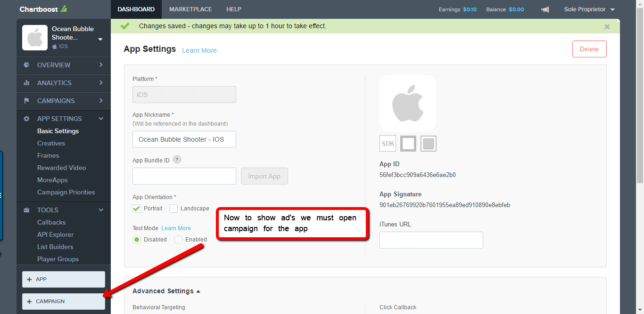Click the Overview sidebar item label
Viewport: 644px width, 314px height.
tap(54, 65)
